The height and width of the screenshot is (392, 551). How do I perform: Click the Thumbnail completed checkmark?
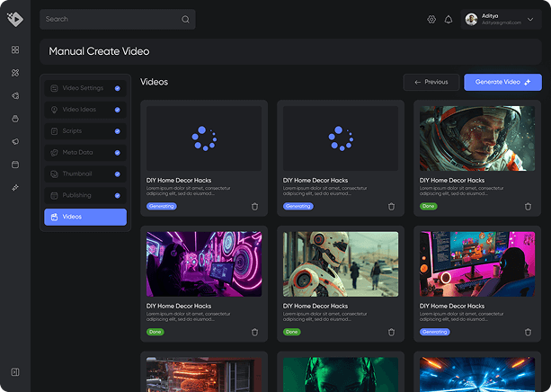[x=118, y=174]
